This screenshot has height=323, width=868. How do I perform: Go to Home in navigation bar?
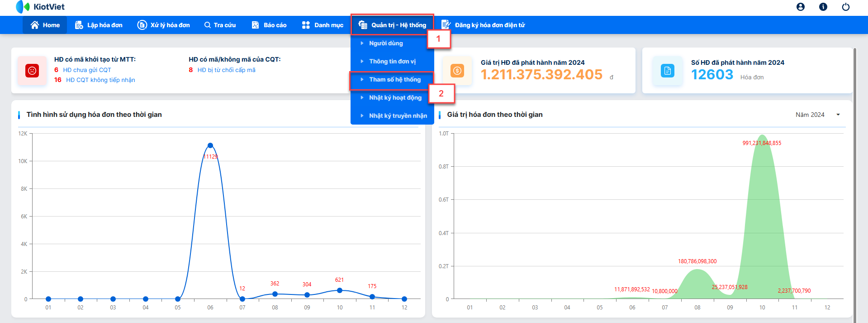(x=45, y=25)
